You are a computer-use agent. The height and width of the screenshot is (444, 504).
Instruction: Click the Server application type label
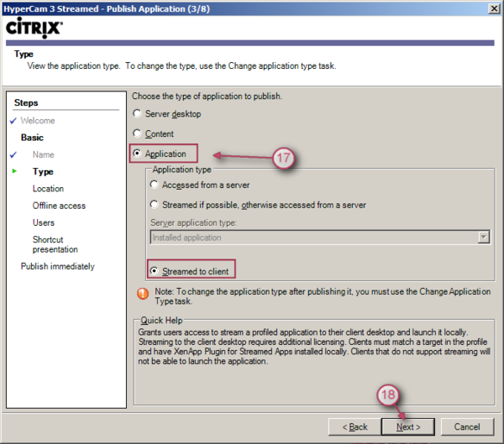[193, 222]
